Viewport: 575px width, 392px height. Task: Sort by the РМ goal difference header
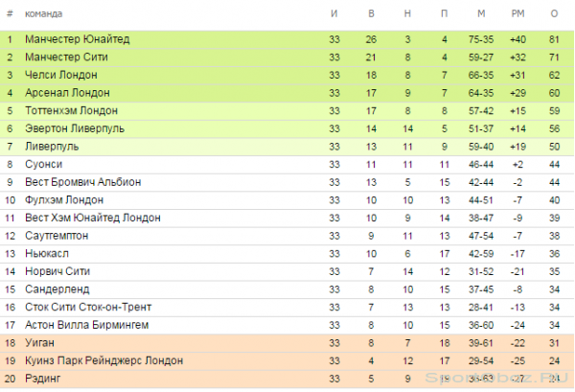pyautogui.click(x=517, y=14)
